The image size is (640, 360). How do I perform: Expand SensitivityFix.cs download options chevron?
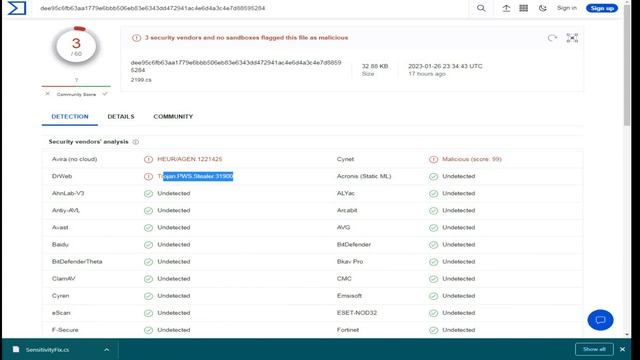[x=107, y=350]
